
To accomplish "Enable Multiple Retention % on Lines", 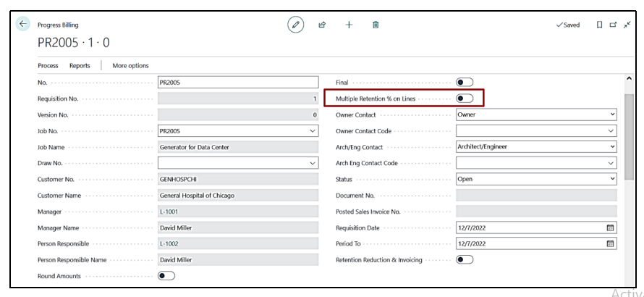I will (x=464, y=98).
